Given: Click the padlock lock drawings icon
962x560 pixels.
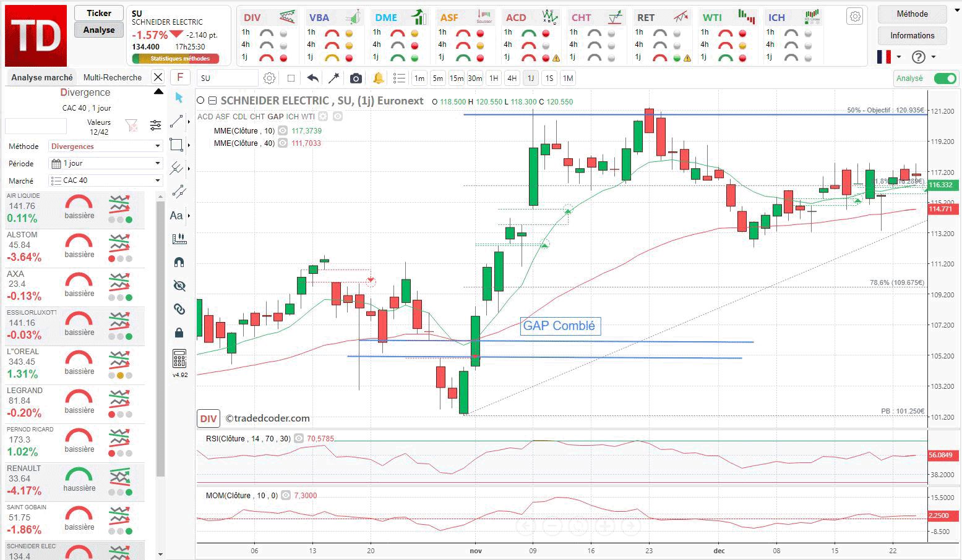Looking at the screenshot, I should pyautogui.click(x=179, y=333).
